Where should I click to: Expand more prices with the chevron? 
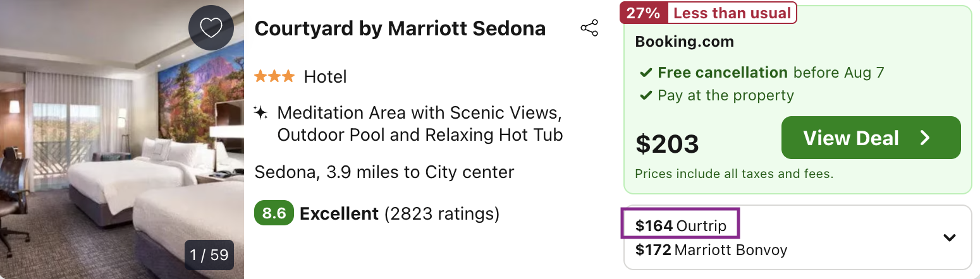click(949, 237)
